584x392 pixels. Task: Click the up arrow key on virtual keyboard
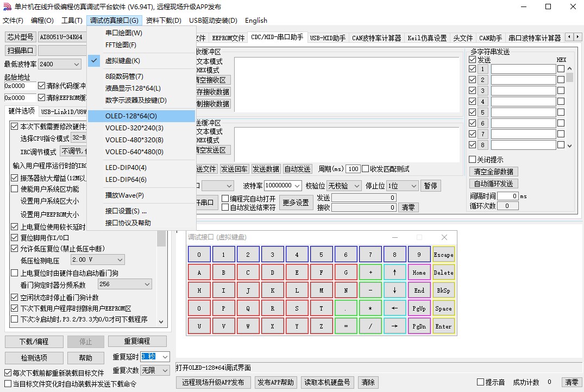pos(394,273)
